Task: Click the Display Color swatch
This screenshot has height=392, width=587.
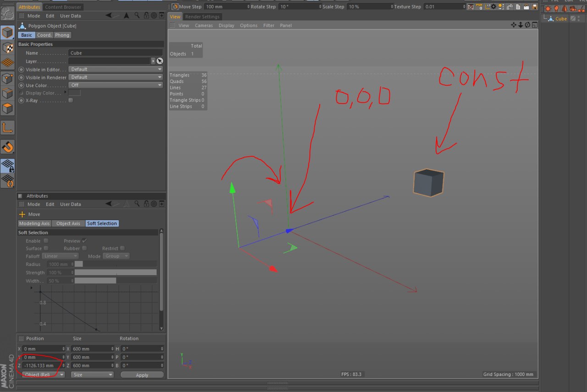Action: pos(74,93)
